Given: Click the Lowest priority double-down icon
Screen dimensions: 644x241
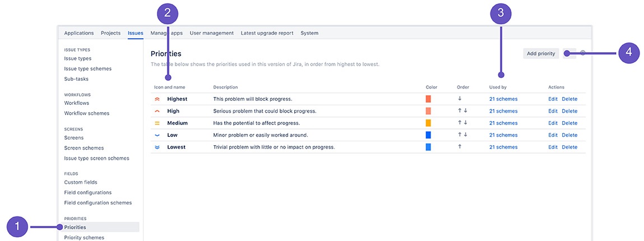Looking at the screenshot, I should [156, 147].
